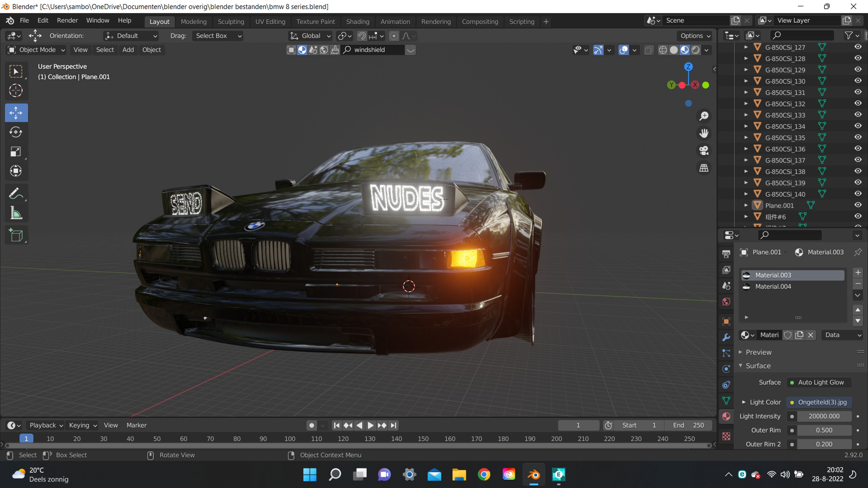The image size is (868, 488).
Task: Open Modifier Properties with the wrench icon
Action: [x=726, y=337]
